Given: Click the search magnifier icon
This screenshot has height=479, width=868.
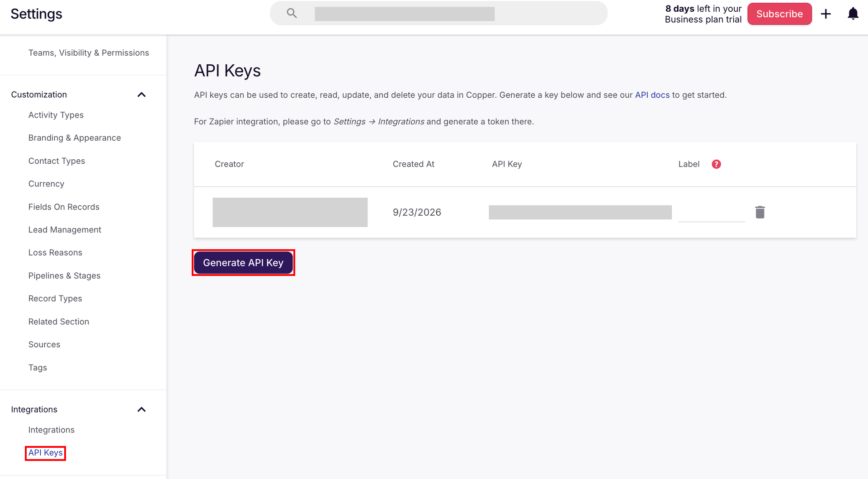Looking at the screenshot, I should click(292, 14).
